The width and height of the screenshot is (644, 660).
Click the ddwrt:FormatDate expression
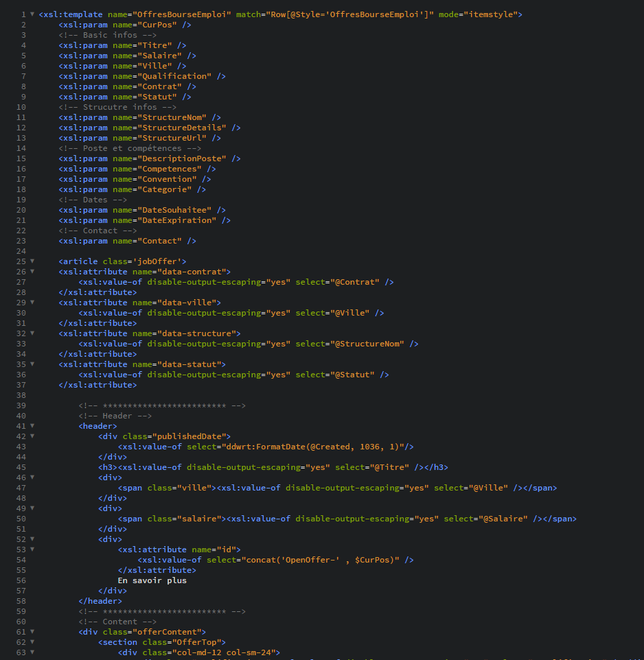tap(313, 447)
